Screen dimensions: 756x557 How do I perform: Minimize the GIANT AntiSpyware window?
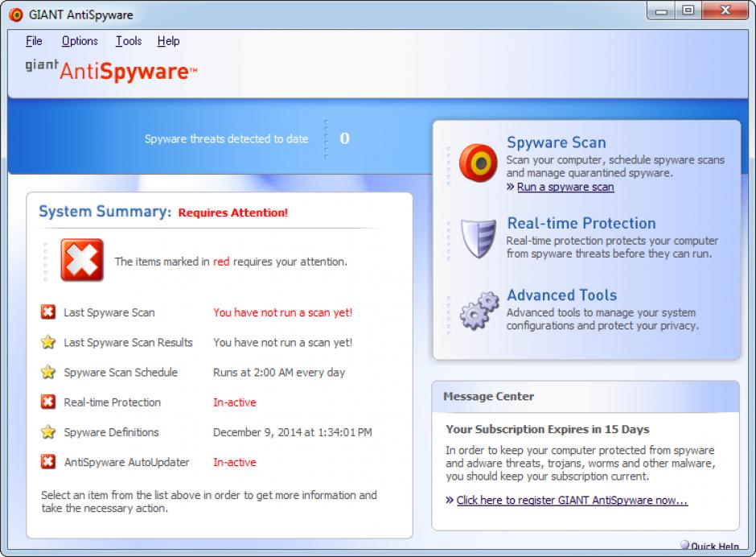click(661, 10)
